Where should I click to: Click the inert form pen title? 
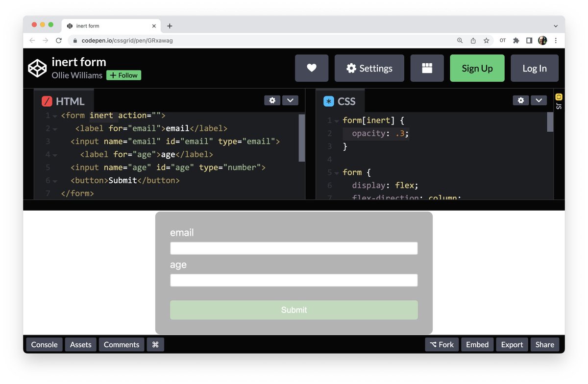(x=79, y=62)
